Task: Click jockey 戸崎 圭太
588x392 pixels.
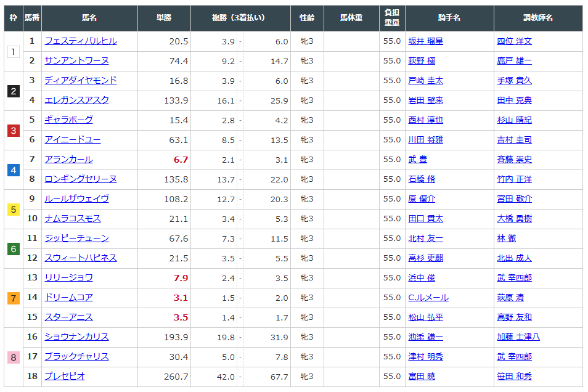Action: [x=425, y=81]
